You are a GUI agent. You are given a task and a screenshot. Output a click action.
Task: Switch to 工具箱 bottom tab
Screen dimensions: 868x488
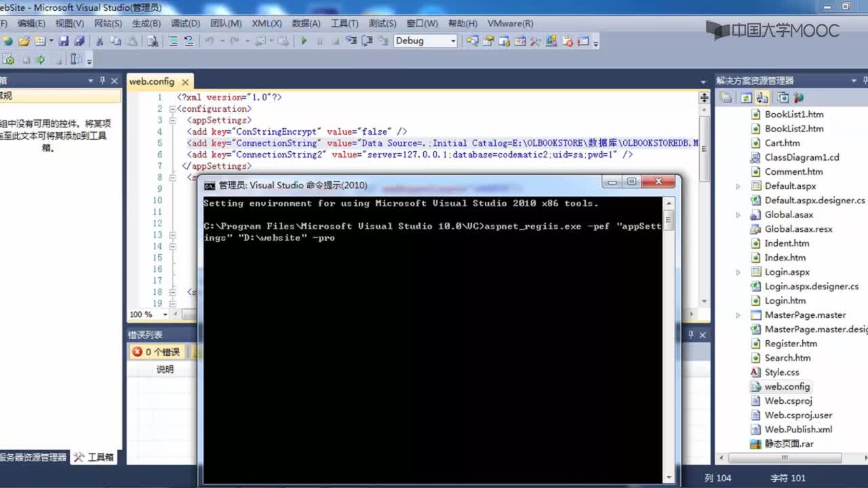(x=94, y=457)
